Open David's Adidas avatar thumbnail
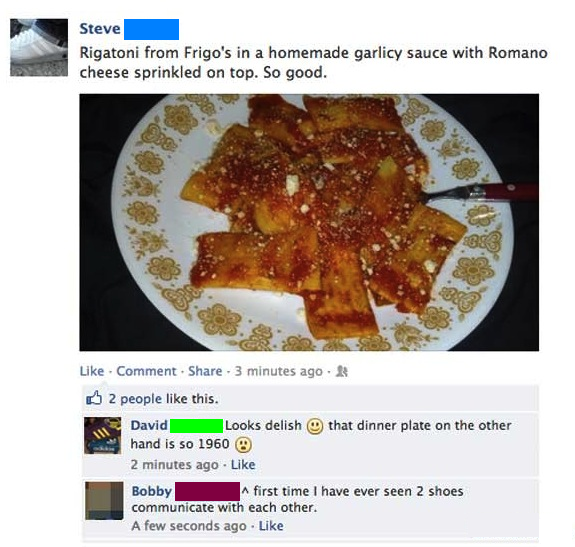 click(103, 436)
